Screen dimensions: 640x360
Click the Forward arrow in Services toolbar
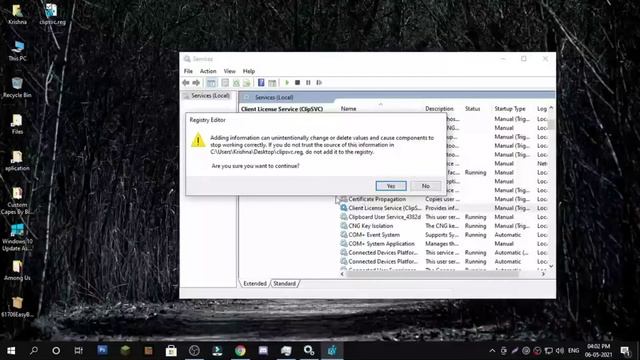pos(196,82)
